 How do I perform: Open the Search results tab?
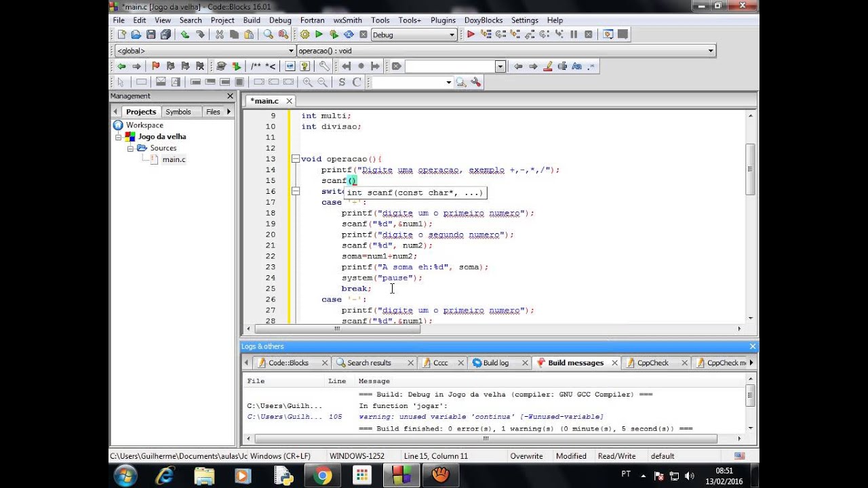(369, 363)
